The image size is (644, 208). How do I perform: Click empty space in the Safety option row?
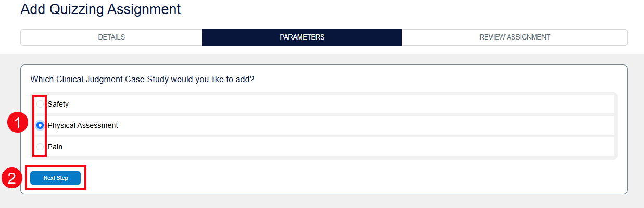point(338,104)
